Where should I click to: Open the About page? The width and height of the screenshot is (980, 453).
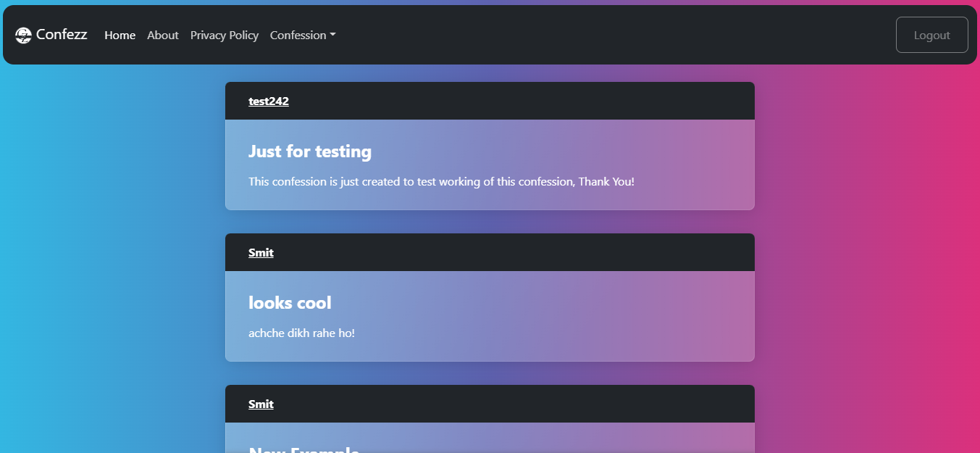162,36
